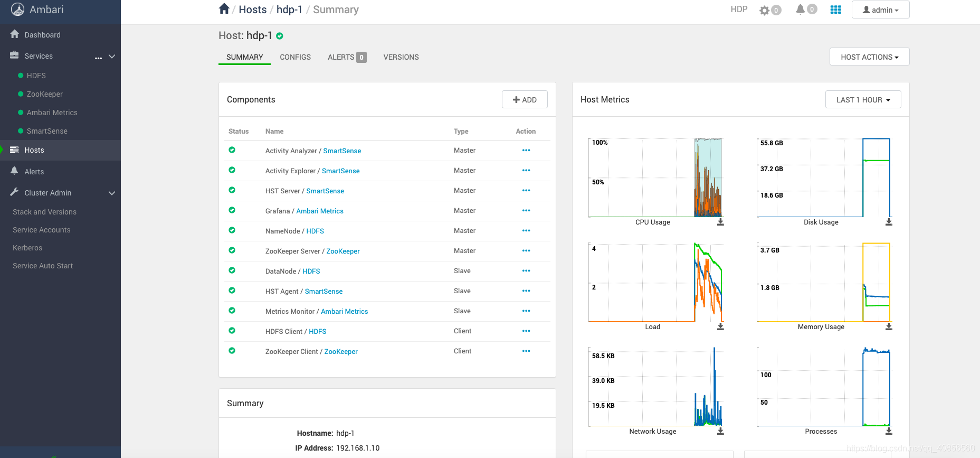Open the Network Usage chart
The width and height of the screenshot is (980, 458).
coord(655,387)
